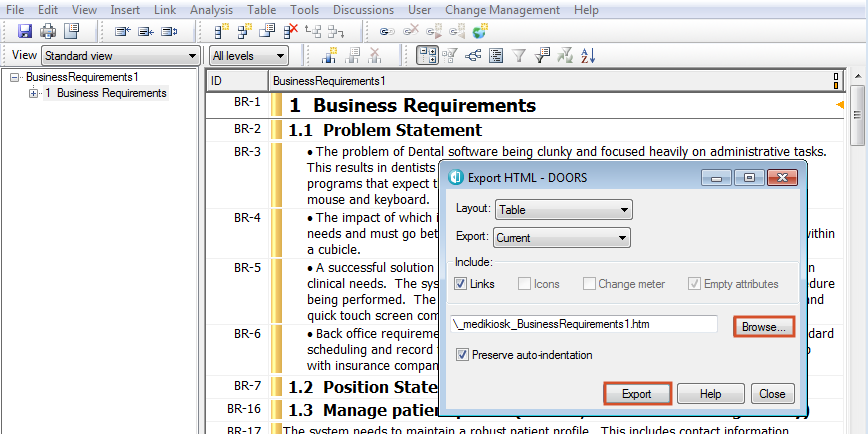Toggle Preserve auto-indentation checkbox
The height and width of the screenshot is (434, 868).
pos(461,354)
